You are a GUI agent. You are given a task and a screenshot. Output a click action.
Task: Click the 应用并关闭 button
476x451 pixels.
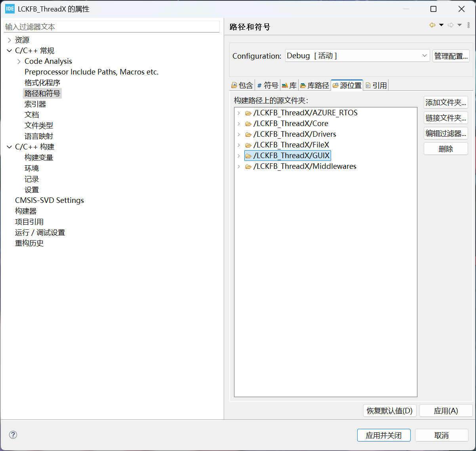tap(383, 435)
